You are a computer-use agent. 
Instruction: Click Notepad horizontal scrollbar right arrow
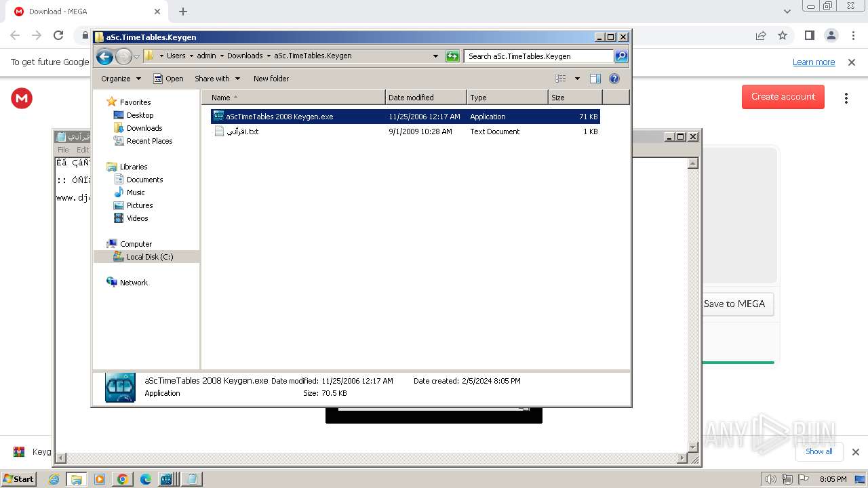pos(682,458)
